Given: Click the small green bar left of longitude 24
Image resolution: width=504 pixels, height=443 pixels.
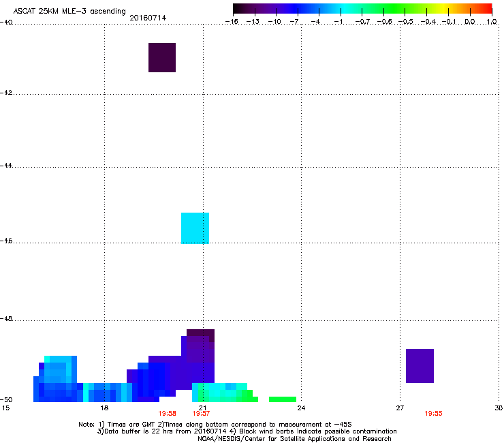Looking at the screenshot, I should pyautogui.click(x=283, y=399).
